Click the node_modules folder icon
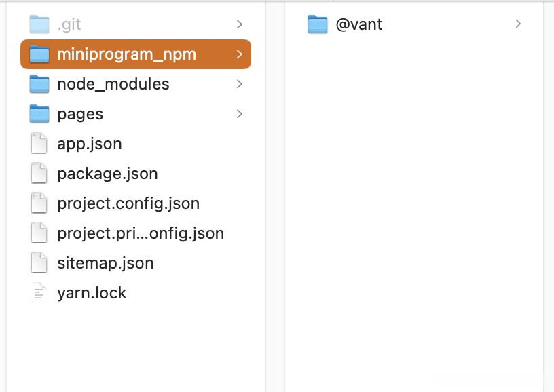The height and width of the screenshot is (392, 554). point(40,84)
